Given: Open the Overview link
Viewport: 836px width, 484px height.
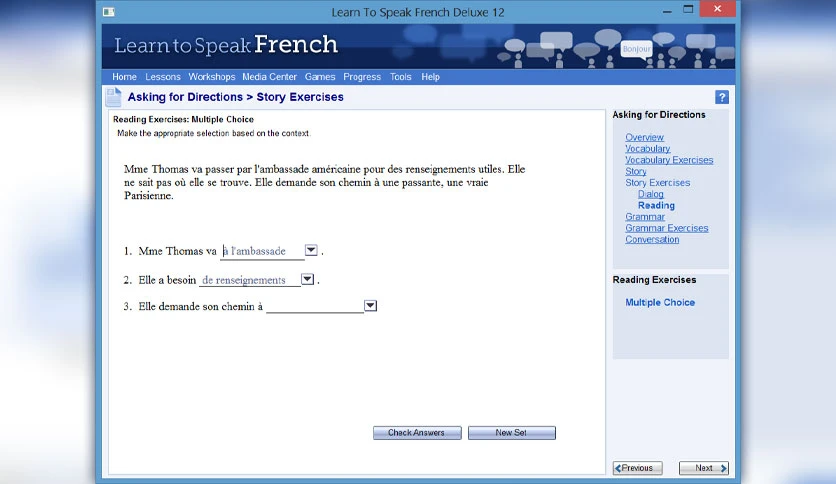Looking at the screenshot, I should (x=644, y=137).
